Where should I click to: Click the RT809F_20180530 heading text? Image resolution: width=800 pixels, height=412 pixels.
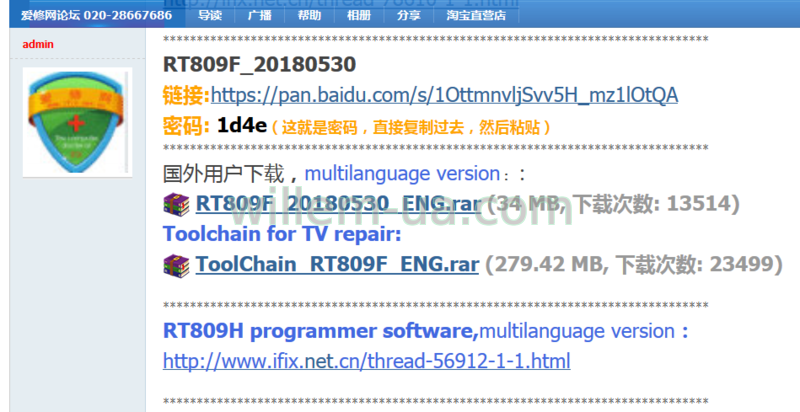point(259,65)
